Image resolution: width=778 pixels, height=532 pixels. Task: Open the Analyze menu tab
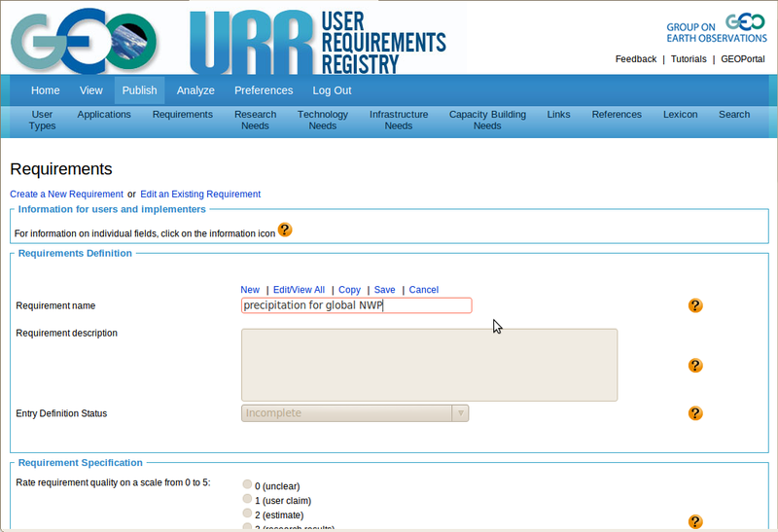pos(195,90)
